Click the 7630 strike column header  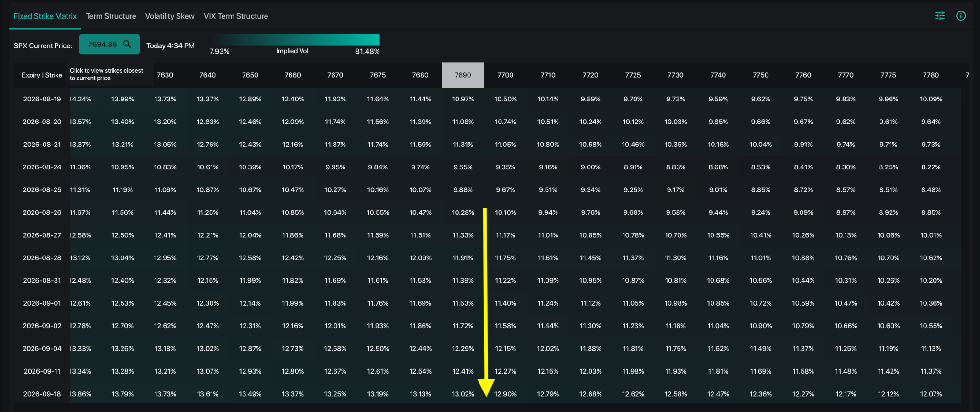tap(165, 75)
